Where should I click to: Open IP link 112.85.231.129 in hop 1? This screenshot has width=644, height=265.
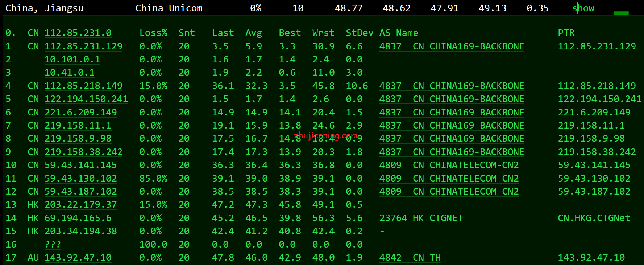pyautogui.click(x=83, y=46)
